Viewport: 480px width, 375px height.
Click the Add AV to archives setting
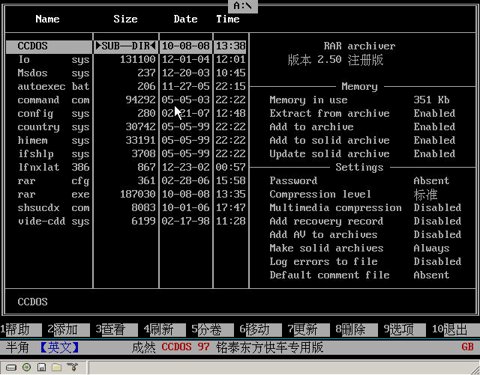coord(365,235)
